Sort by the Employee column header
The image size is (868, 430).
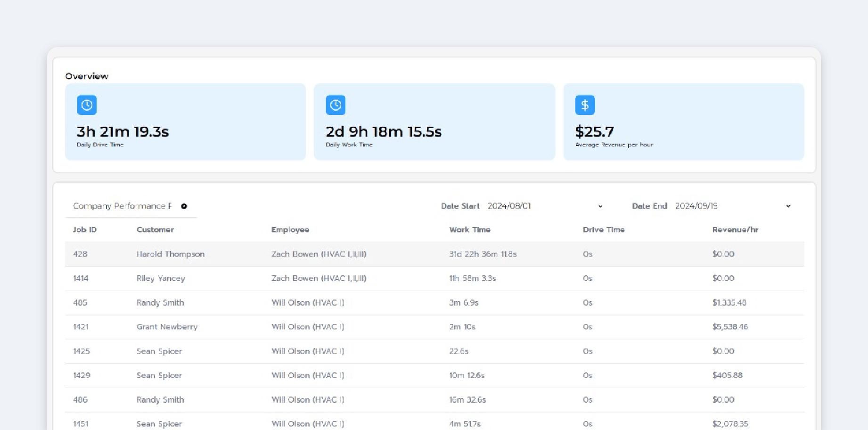click(290, 230)
